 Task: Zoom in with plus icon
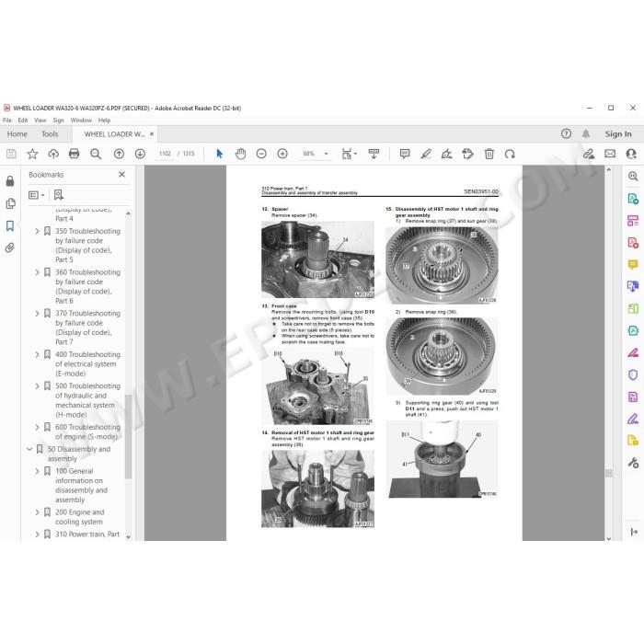pyautogui.click(x=282, y=154)
